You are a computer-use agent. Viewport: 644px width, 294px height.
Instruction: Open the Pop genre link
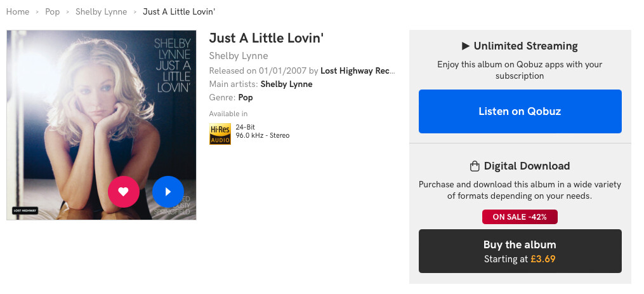[x=246, y=98]
